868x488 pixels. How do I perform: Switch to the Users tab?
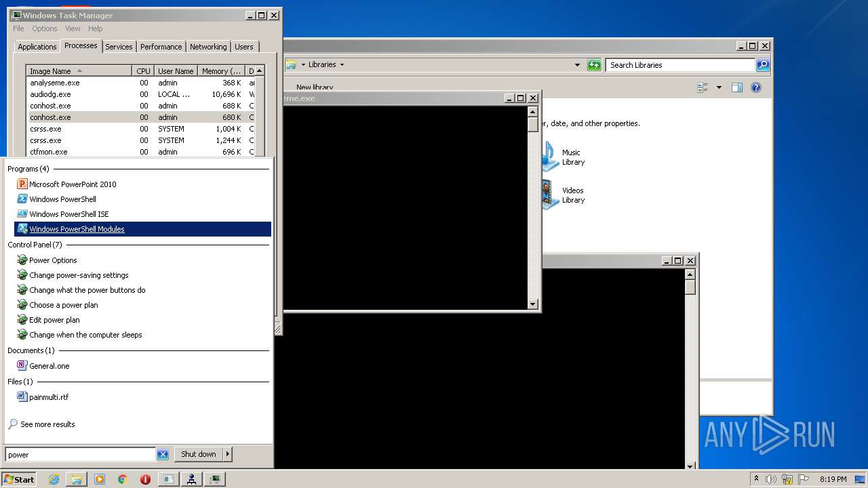pyautogui.click(x=244, y=47)
